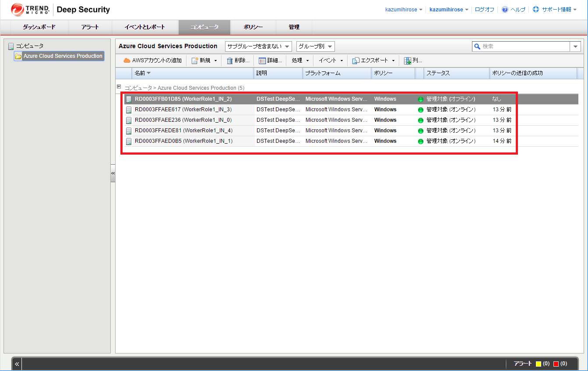Screen dimensions: 588x371
Task: Click the 列 columns icon
Action: pos(408,60)
